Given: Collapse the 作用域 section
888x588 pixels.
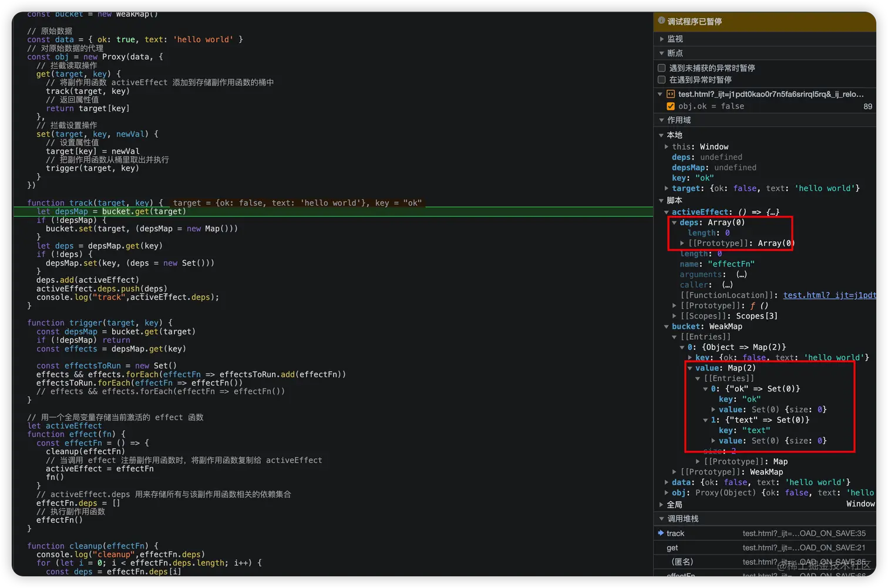Looking at the screenshot, I should [x=662, y=120].
